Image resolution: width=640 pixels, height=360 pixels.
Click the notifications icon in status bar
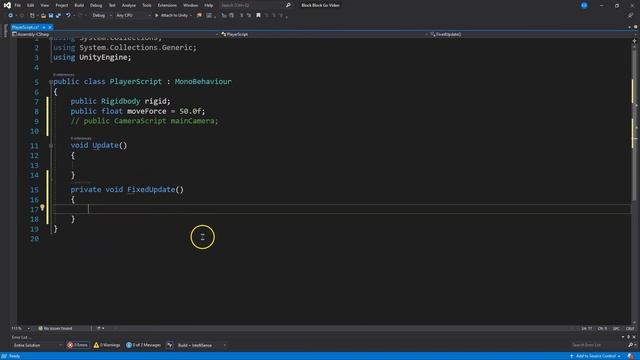(631, 356)
